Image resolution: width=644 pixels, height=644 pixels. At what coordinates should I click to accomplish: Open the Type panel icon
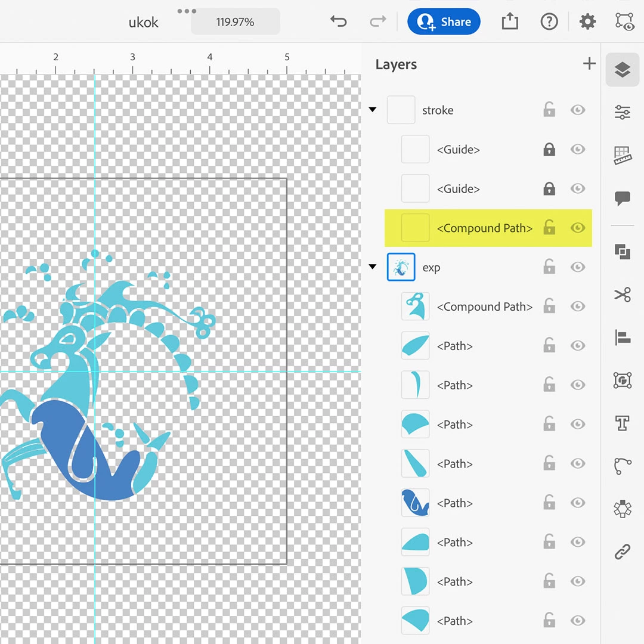coord(622,423)
